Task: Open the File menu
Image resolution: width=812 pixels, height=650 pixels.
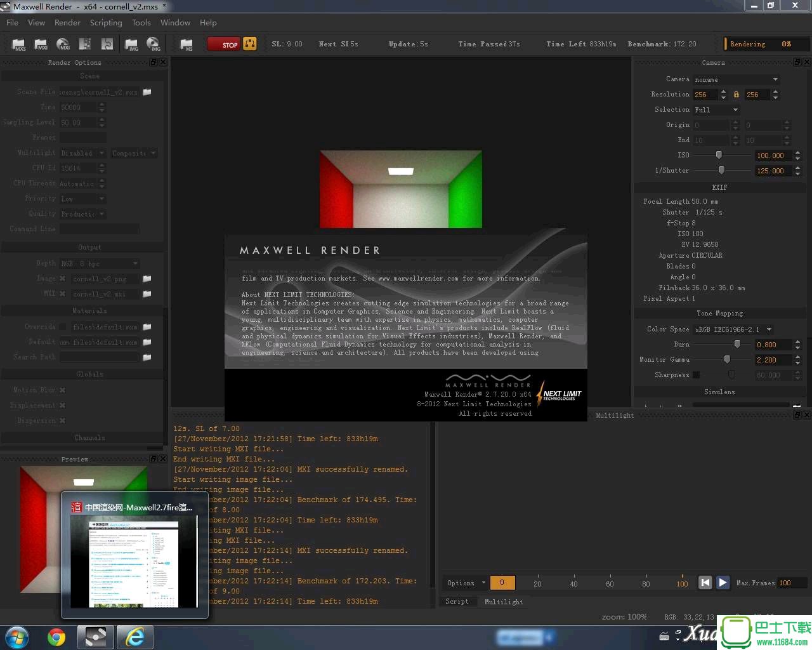Action: 12,23
